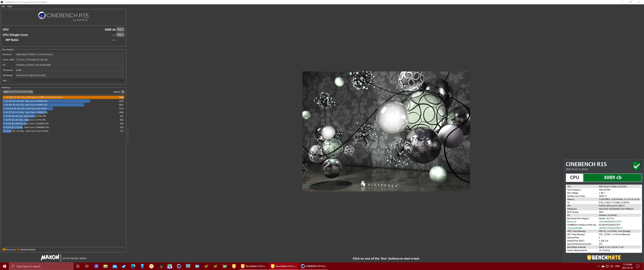Select the i9-9900K ranking row scoring 2067
Screen dimensions: 644x270
(x=63, y=105)
